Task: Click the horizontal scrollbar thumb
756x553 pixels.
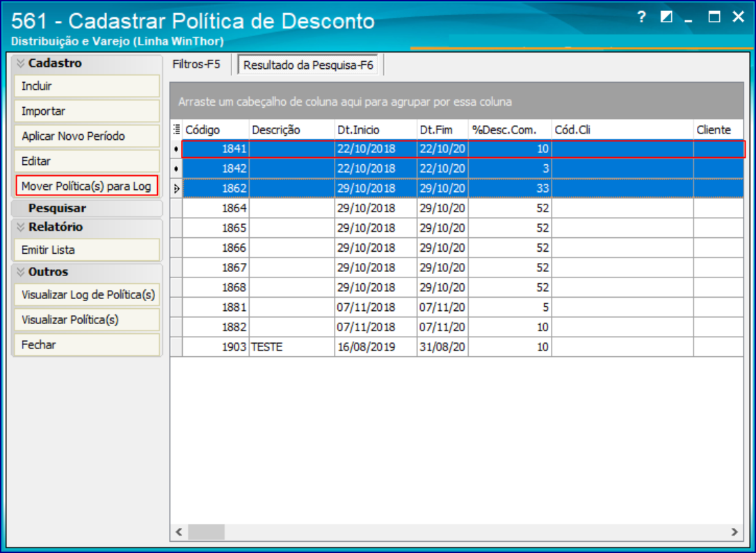Action: point(207,532)
